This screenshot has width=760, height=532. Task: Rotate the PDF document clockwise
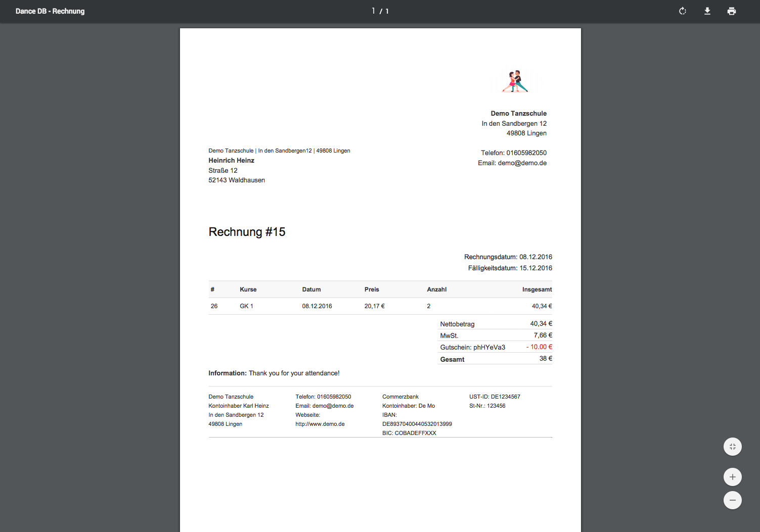(683, 11)
